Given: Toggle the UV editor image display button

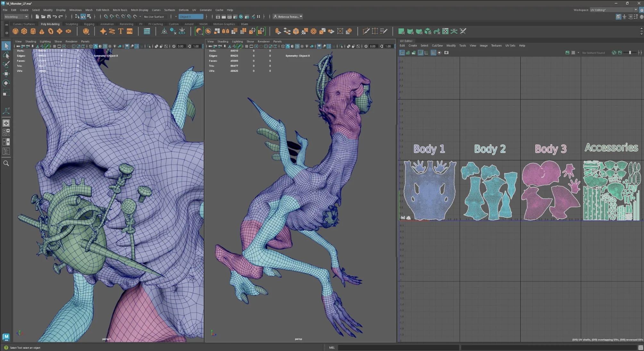Looking at the screenshot, I should coord(567,53).
